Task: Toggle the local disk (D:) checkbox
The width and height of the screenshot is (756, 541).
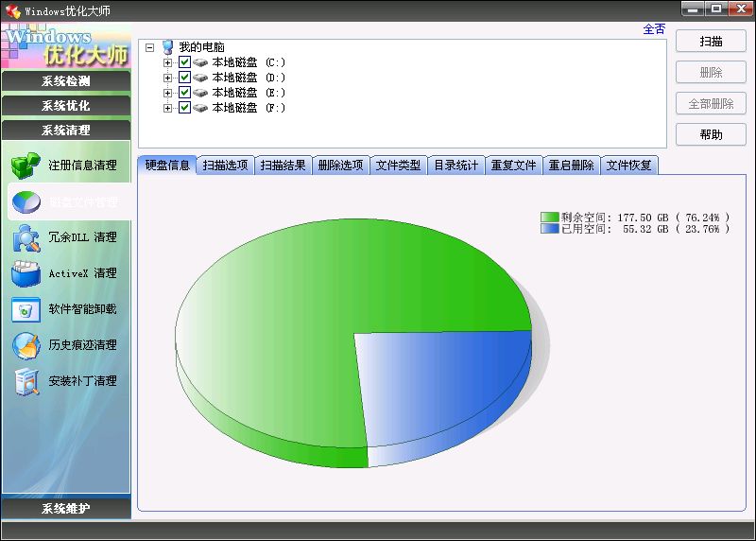Action: tap(184, 78)
